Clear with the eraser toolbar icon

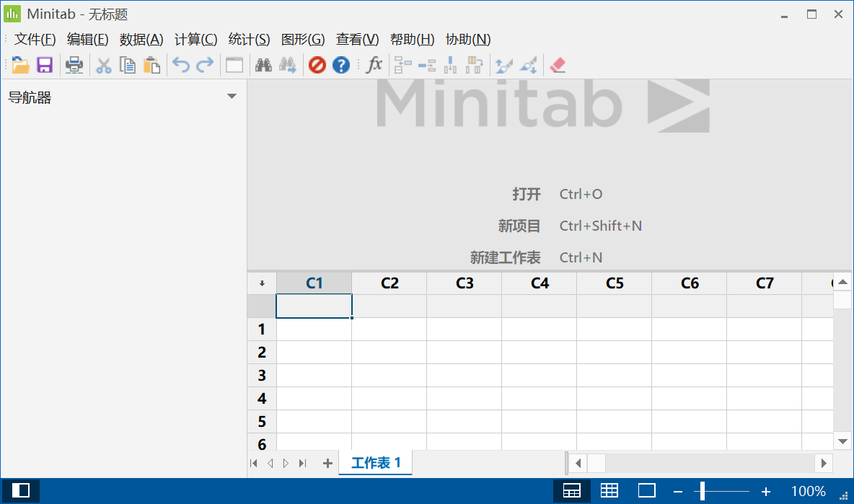tap(557, 66)
